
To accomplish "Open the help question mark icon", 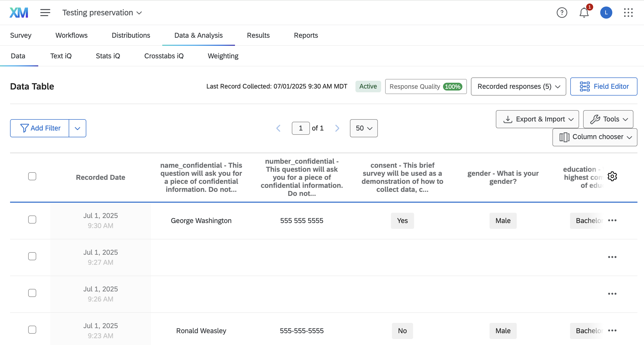I will 562,13.
